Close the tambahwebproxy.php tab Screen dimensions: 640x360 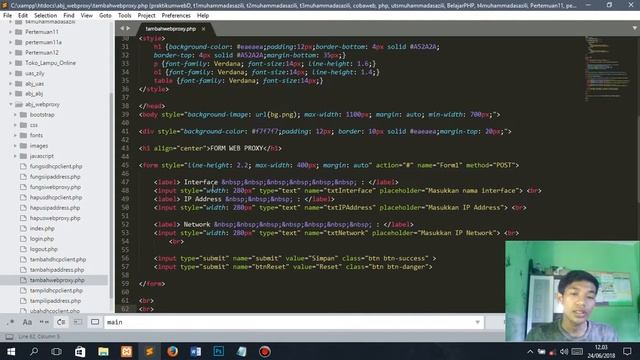(203, 29)
